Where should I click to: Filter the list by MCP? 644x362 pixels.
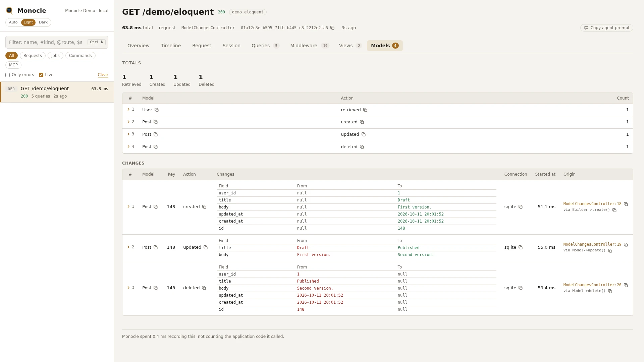point(13,65)
